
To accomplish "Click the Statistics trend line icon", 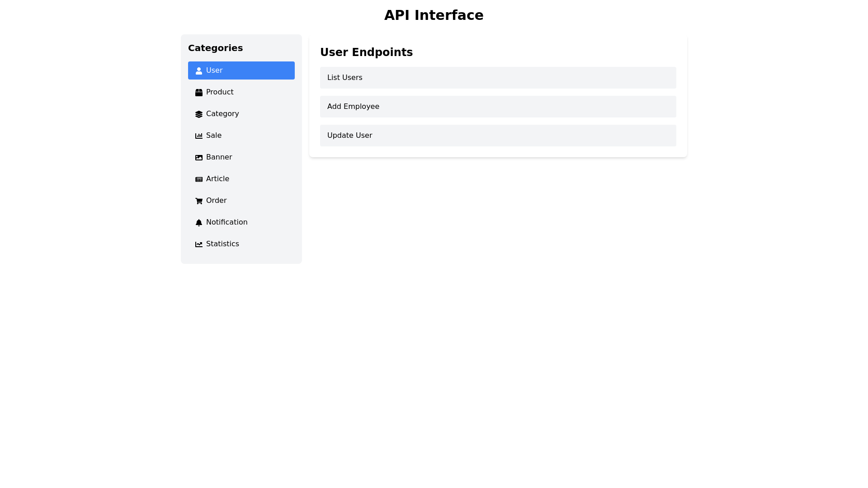I will click(x=199, y=244).
